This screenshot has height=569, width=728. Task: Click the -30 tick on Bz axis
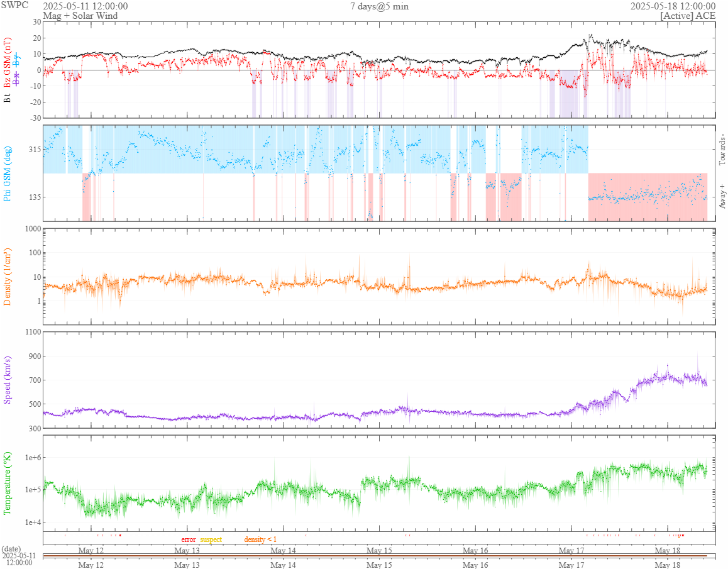coord(36,118)
